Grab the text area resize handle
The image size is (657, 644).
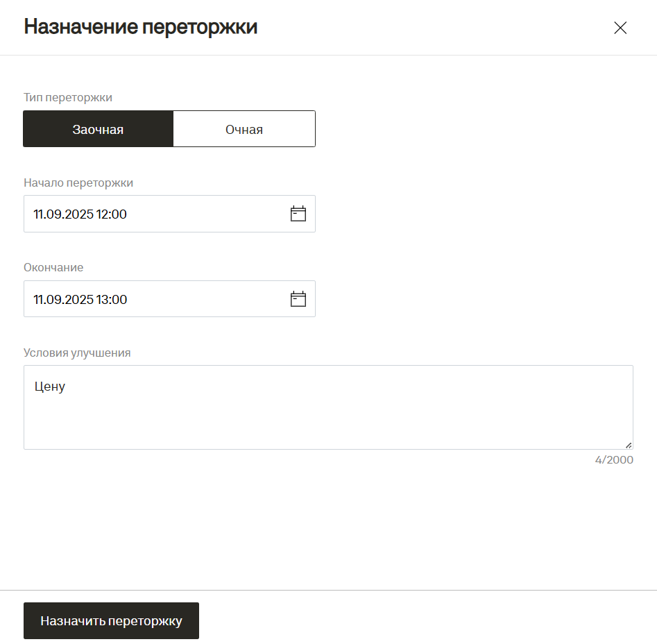pos(629,445)
